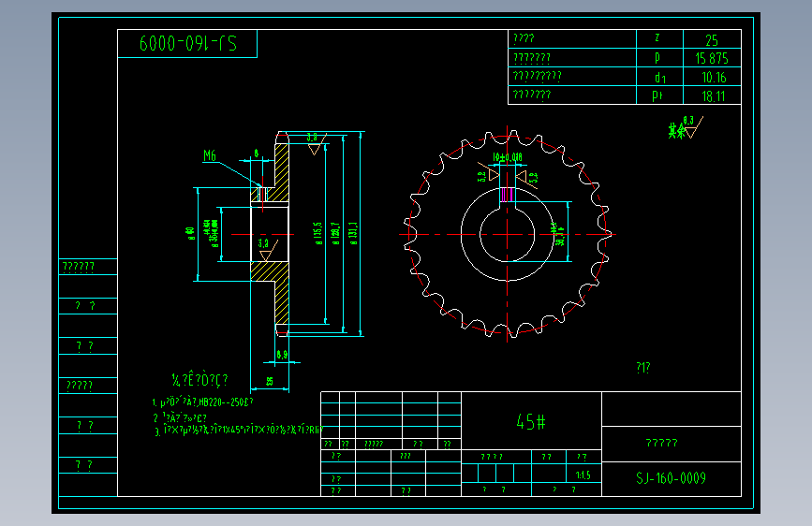Click the symbol z in parameter table

pyautogui.click(x=657, y=37)
